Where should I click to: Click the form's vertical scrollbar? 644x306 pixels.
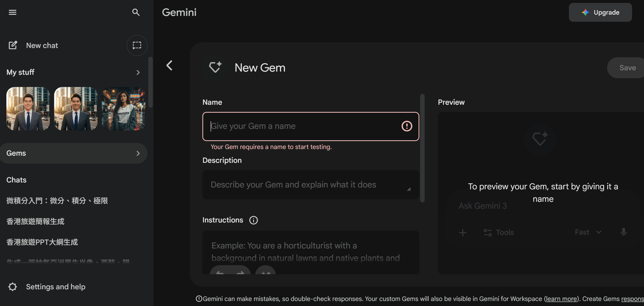coord(422,148)
